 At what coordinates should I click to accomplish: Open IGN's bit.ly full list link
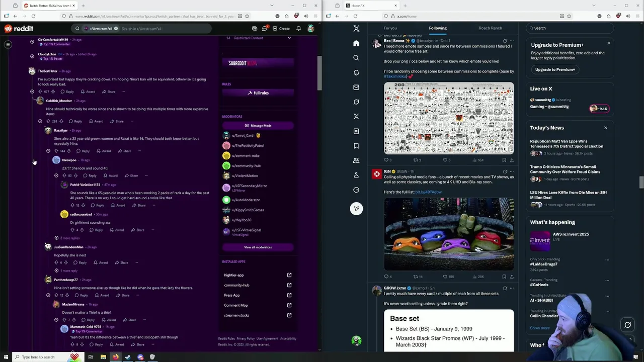pyautogui.click(x=428, y=192)
